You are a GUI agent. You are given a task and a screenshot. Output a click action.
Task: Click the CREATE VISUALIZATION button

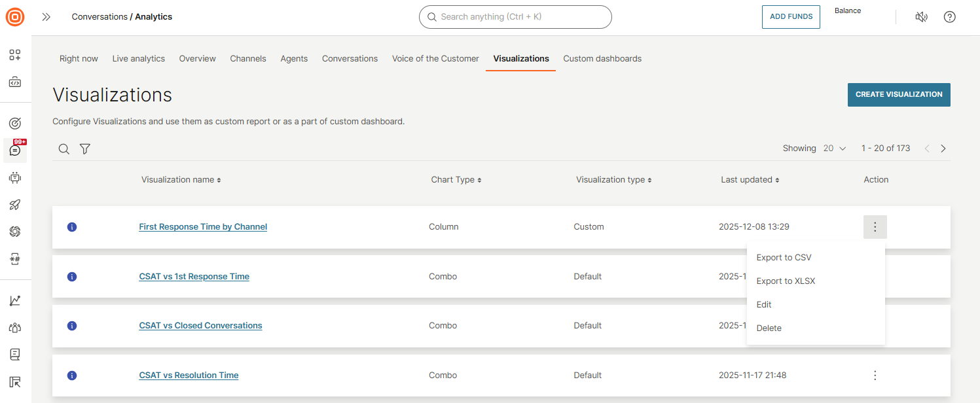click(x=898, y=94)
